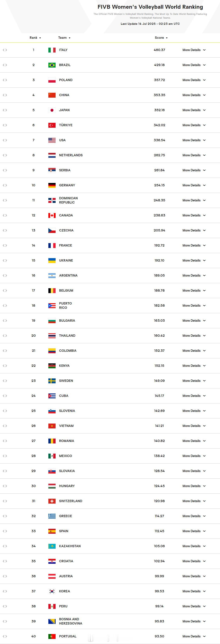The image size is (220, 644).
Task: Click the Japan flag icon
Action: [x=52, y=110]
